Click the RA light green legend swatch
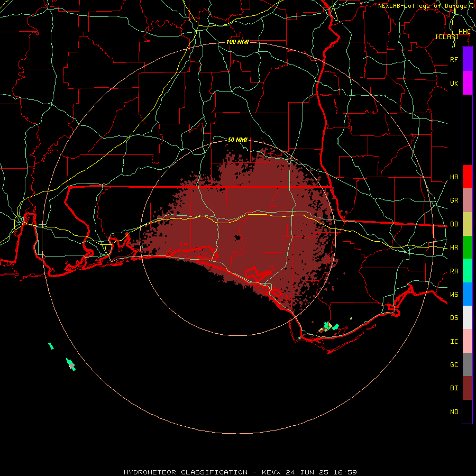Screen dimensions: 476x476 [467, 271]
